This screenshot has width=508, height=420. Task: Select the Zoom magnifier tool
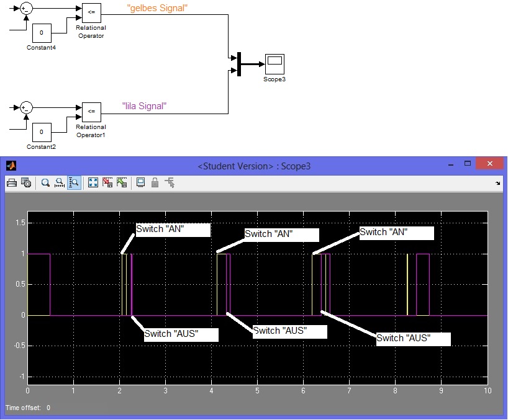45,182
